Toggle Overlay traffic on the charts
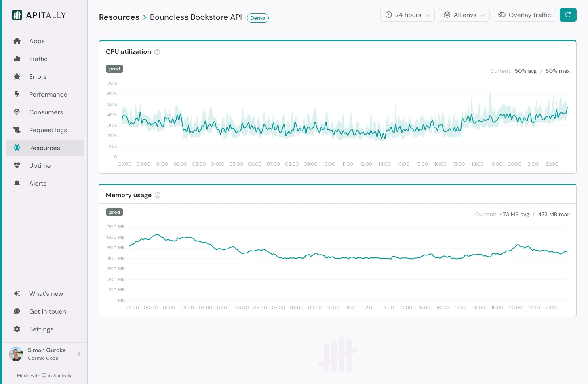 click(525, 15)
